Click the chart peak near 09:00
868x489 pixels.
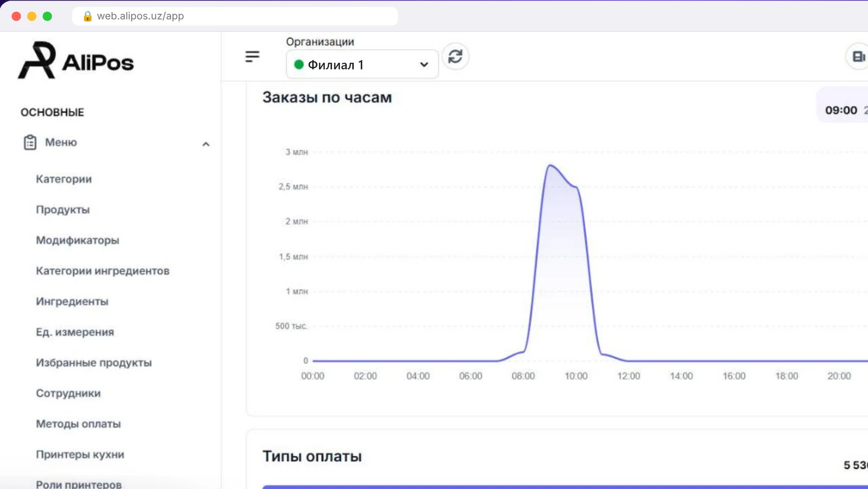point(551,165)
